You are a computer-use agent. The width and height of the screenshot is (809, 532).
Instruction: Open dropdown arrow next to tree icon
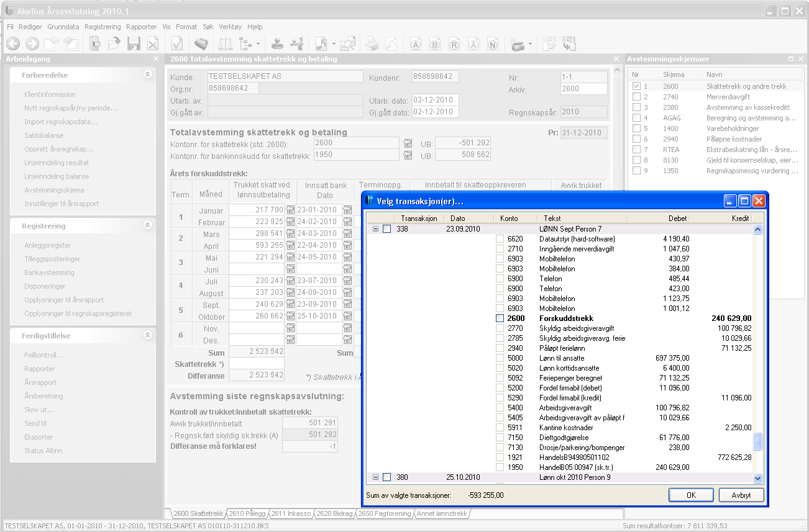click(258, 44)
